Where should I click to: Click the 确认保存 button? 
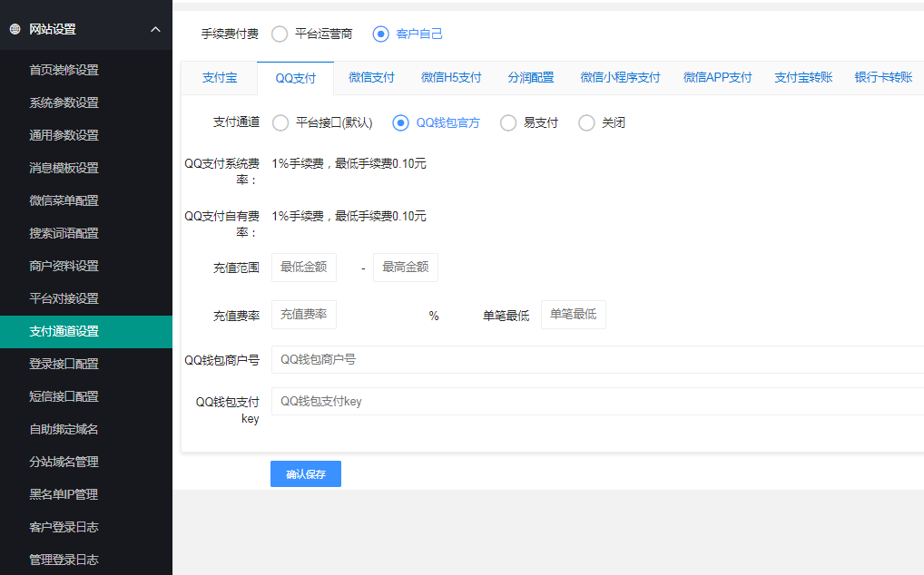click(x=306, y=474)
